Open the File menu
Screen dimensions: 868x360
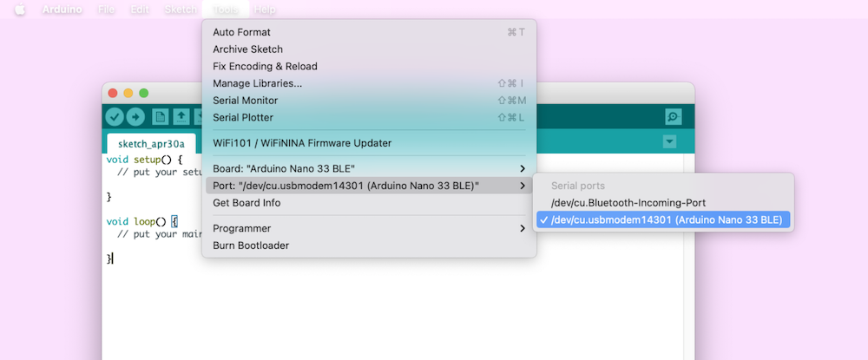[x=106, y=10]
